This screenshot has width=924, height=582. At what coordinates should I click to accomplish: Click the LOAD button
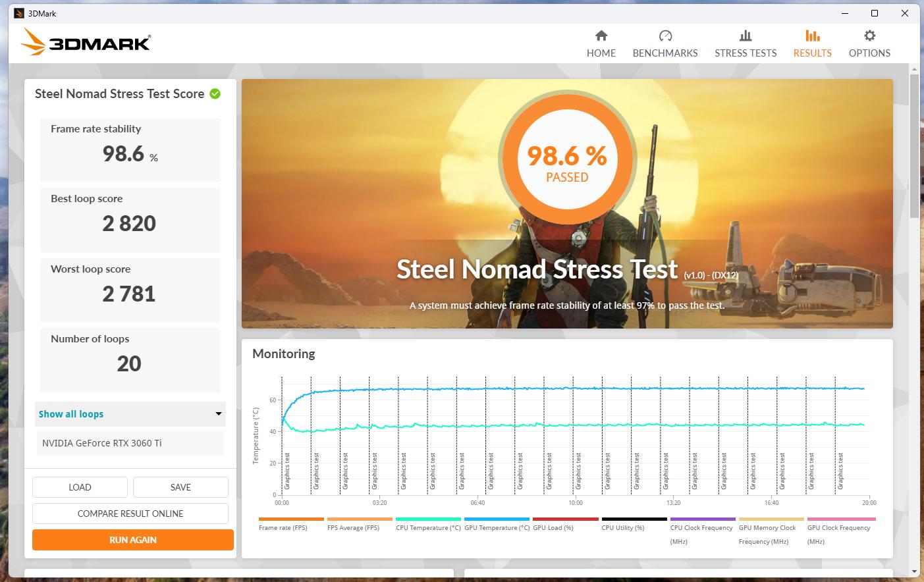click(x=80, y=487)
